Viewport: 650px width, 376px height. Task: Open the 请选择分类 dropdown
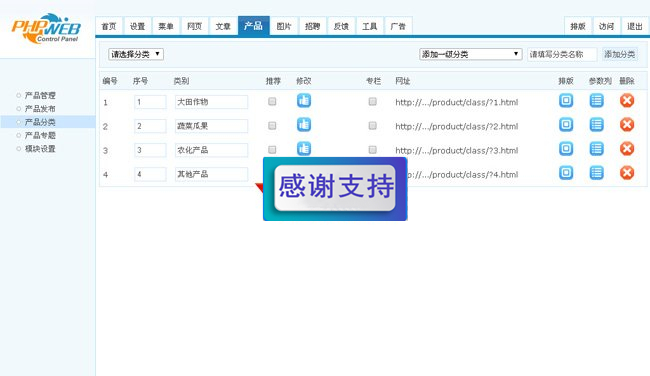pyautogui.click(x=136, y=54)
